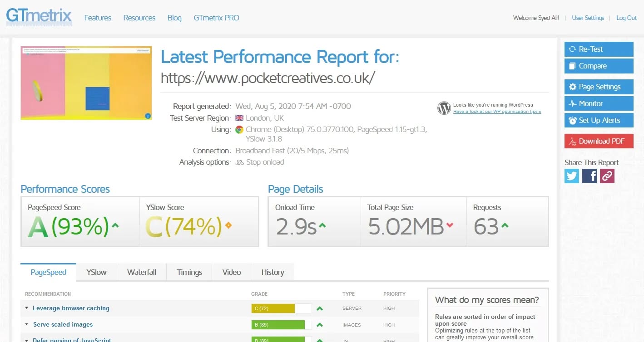Click Defer parsing of JavaScript grade bar
This screenshot has height=342, width=644.
click(282, 340)
